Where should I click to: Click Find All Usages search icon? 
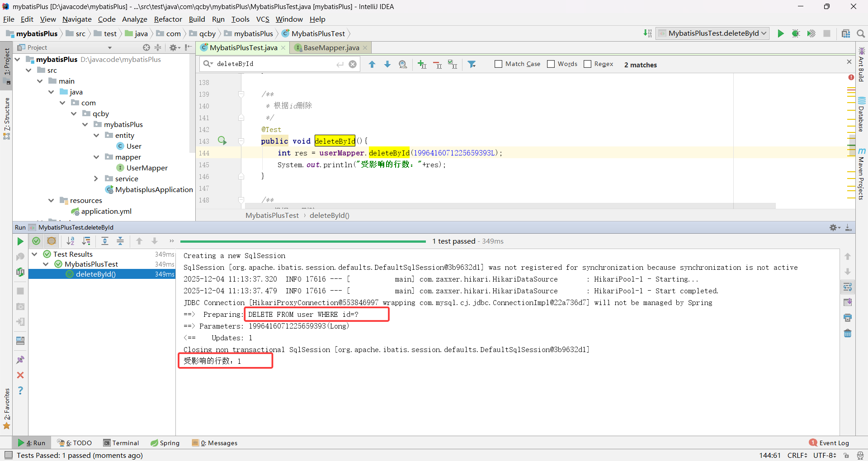point(403,64)
